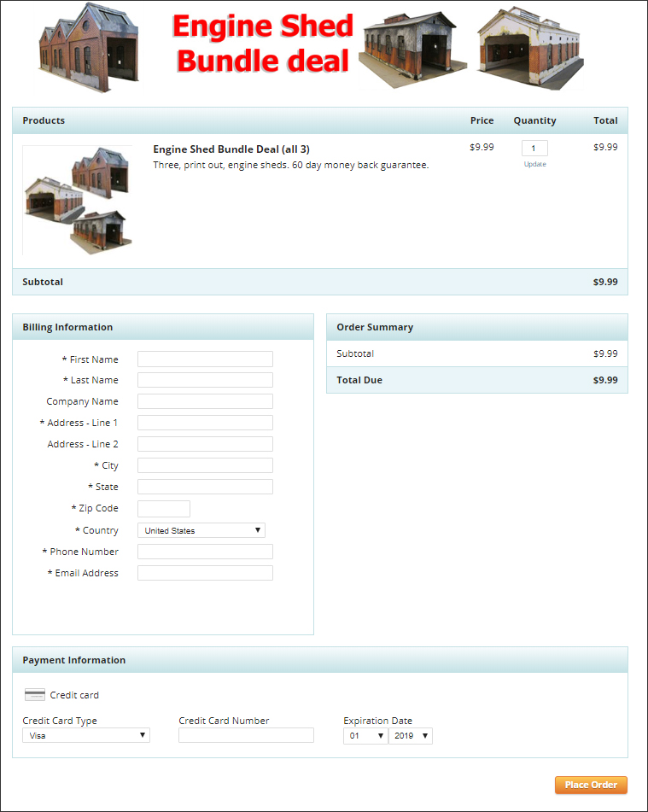Click the Phone Number input
This screenshot has height=812, width=648.
(x=205, y=552)
